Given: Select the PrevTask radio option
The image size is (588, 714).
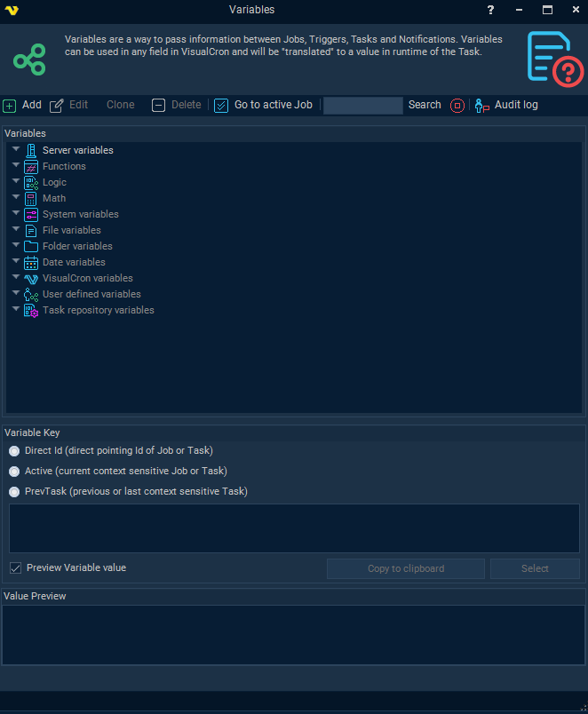Looking at the screenshot, I should coord(14,492).
